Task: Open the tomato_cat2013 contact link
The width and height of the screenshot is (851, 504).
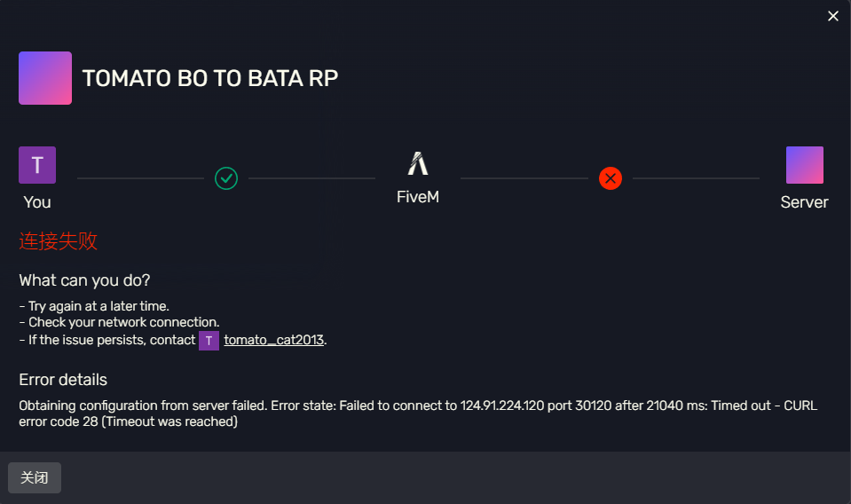Action: click(274, 340)
